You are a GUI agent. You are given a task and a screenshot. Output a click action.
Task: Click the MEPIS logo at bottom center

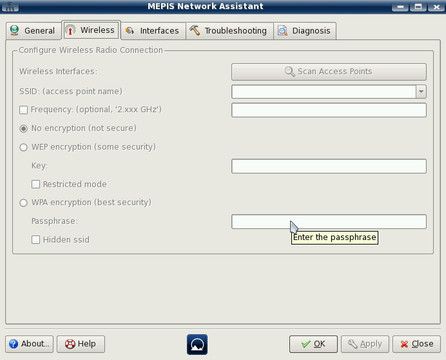pyautogui.click(x=197, y=344)
